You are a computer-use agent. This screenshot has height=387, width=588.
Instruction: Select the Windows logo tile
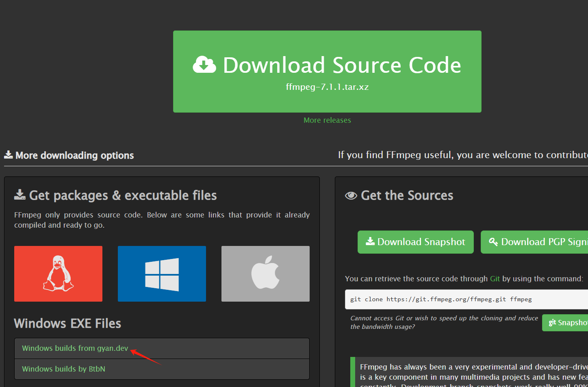click(162, 274)
